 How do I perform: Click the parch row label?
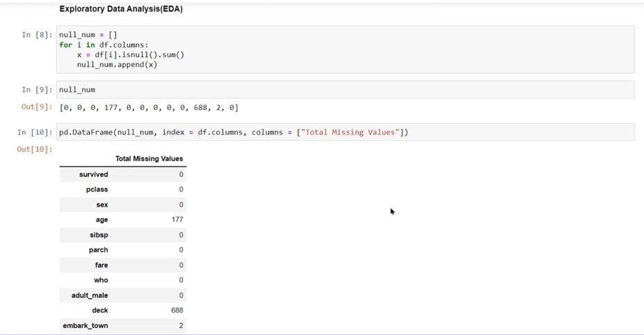(98, 250)
